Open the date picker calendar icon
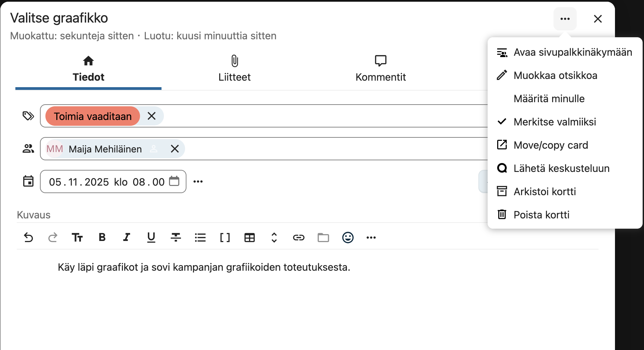Image resolution: width=644 pixels, height=350 pixels. tap(174, 181)
